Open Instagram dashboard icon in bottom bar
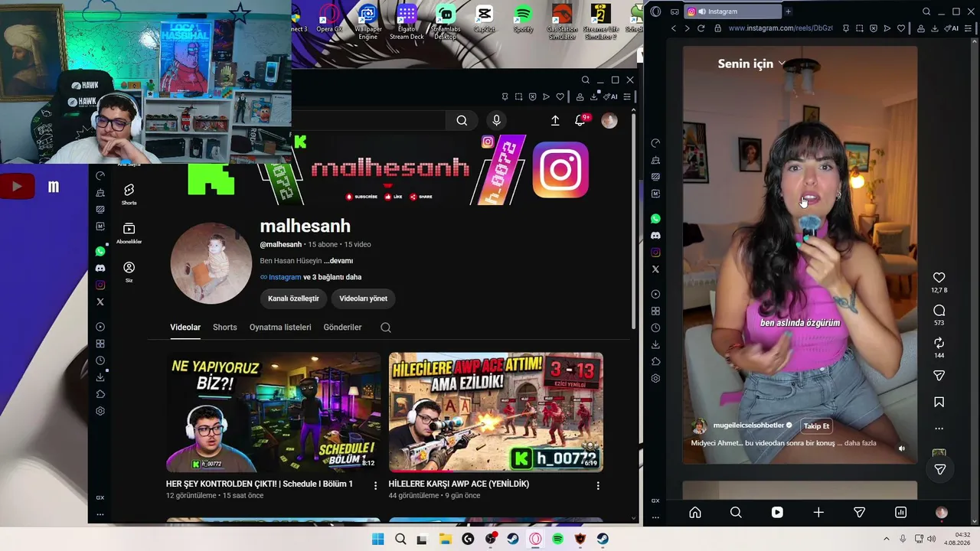The height and width of the screenshot is (551, 980). pos(901,513)
